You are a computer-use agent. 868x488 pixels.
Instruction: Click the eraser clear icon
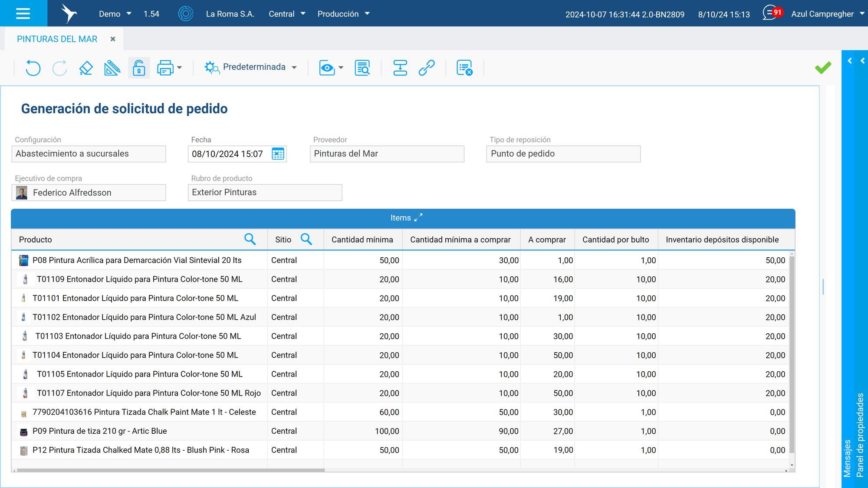click(86, 68)
